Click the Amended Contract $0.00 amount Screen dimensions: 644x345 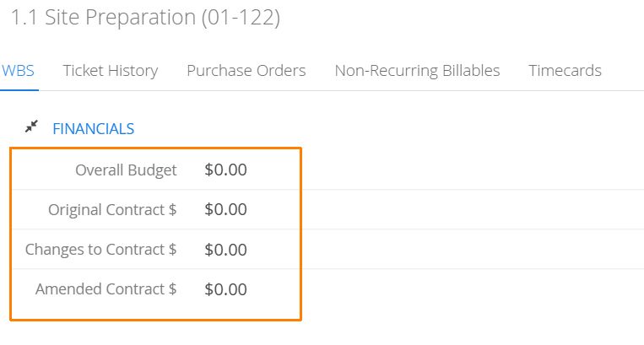pyautogui.click(x=226, y=289)
